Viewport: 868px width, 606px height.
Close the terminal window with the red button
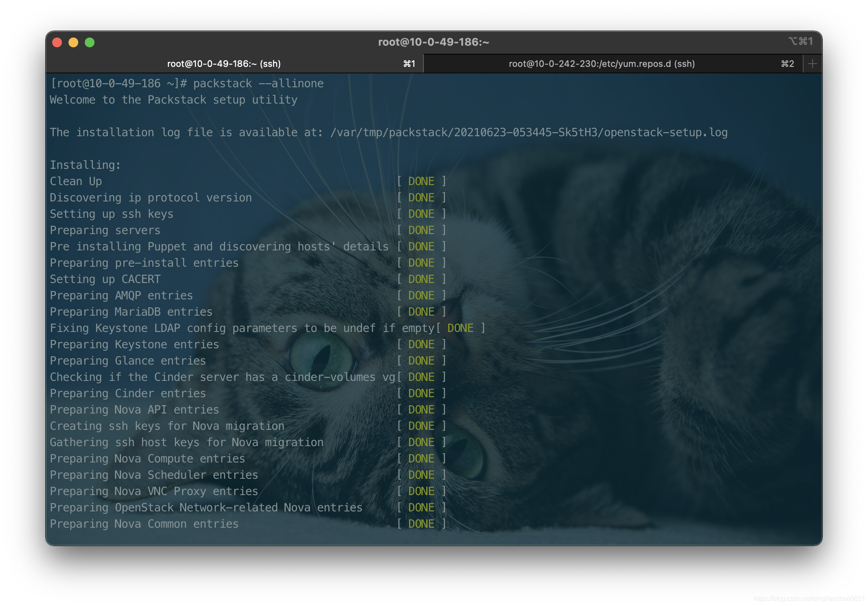[x=57, y=42]
